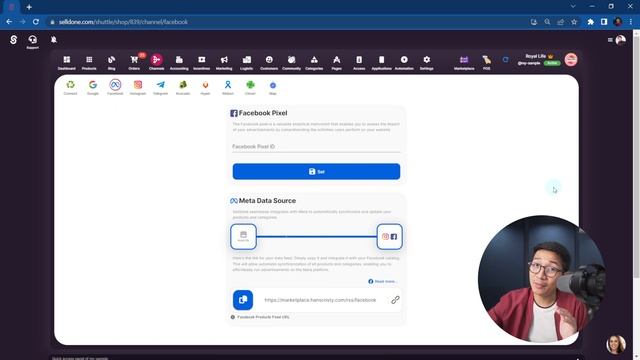640x360 pixels.
Task: Open the Blog section
Action: [x=111, y=62]
